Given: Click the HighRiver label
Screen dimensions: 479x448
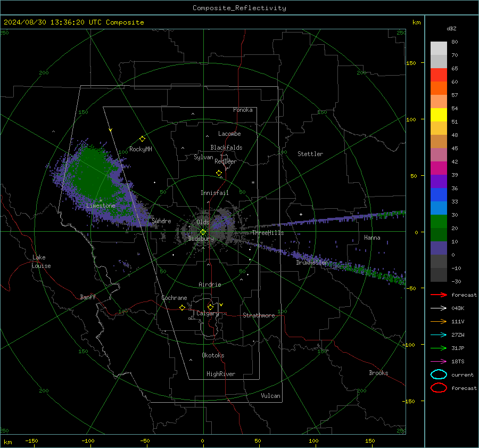Looking at the screenshot, I should [x=221, y=374].
